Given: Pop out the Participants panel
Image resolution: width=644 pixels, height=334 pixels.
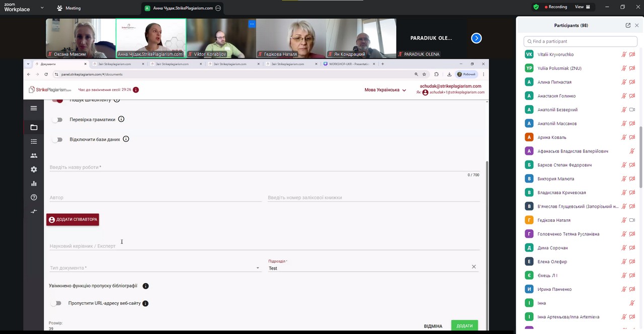Looking at the screenshot, I should [x=628, y=25].
